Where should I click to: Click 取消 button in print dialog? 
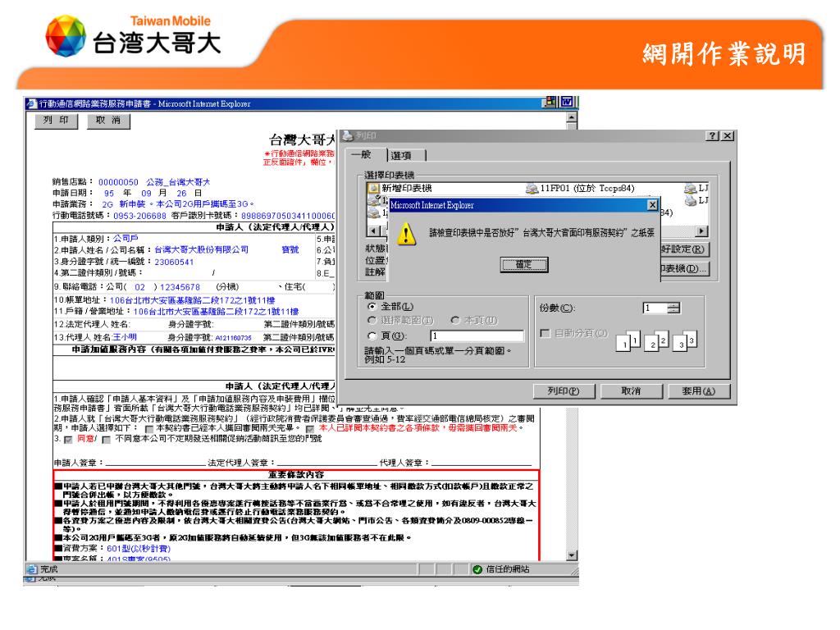click(x=631, y=391)
